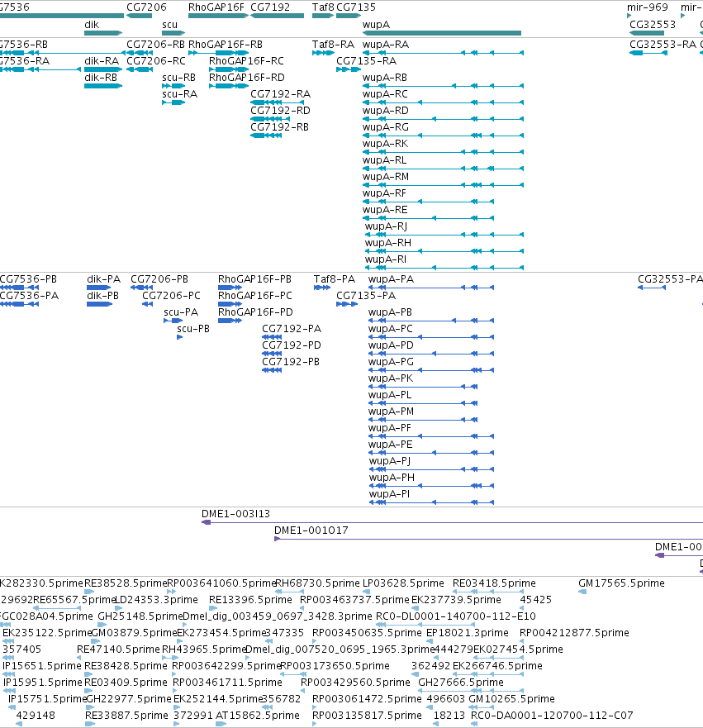Select protein wupA-PE feature

431,453
